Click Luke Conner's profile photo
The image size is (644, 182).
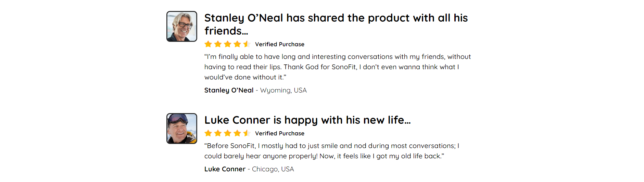click(x=181, y=129)
